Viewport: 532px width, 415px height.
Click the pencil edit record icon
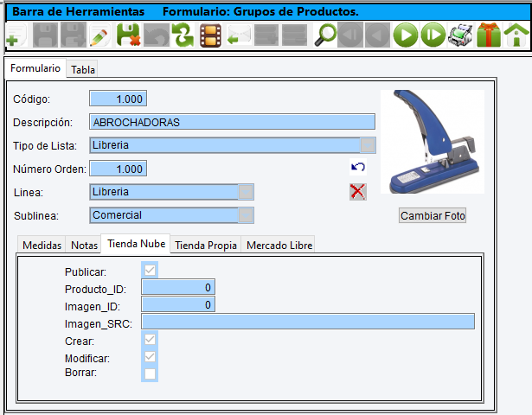(x=100, y=35)
